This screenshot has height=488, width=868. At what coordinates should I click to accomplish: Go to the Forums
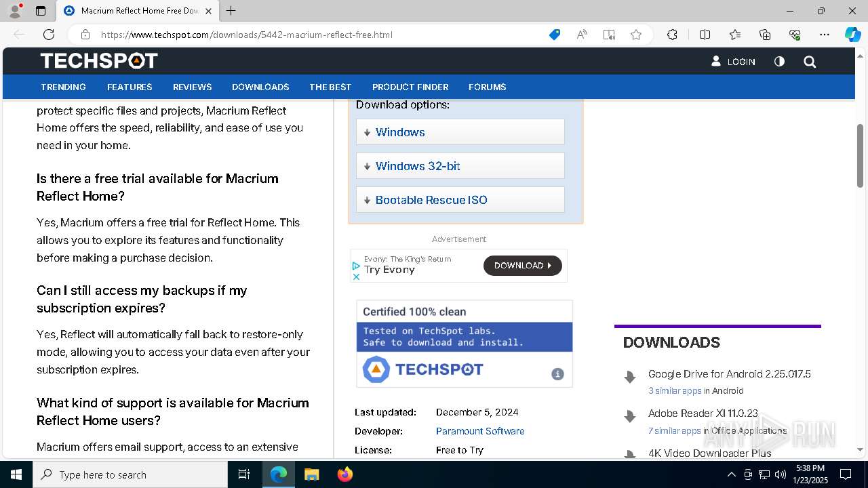click(487, 87)
